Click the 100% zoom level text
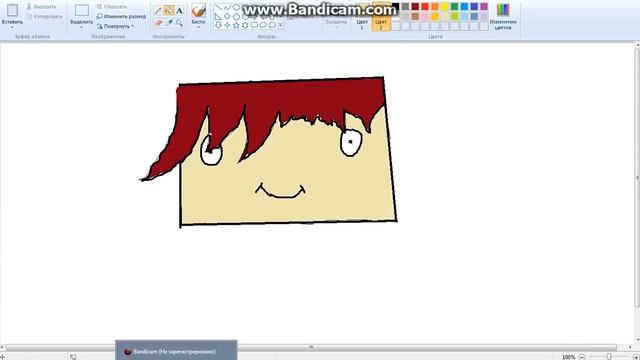Image resolution: width=640 pixels, height=360 pixels. coord(569,357)
